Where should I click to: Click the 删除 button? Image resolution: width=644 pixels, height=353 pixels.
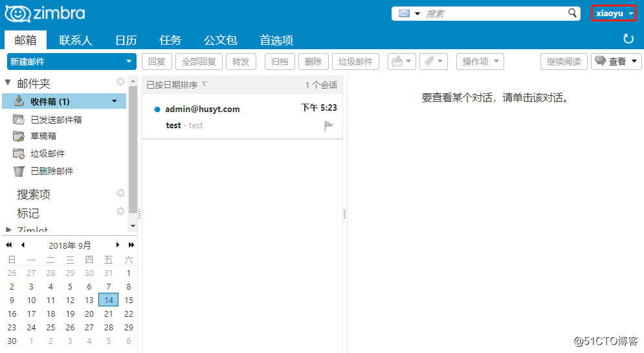pos(313,62)
